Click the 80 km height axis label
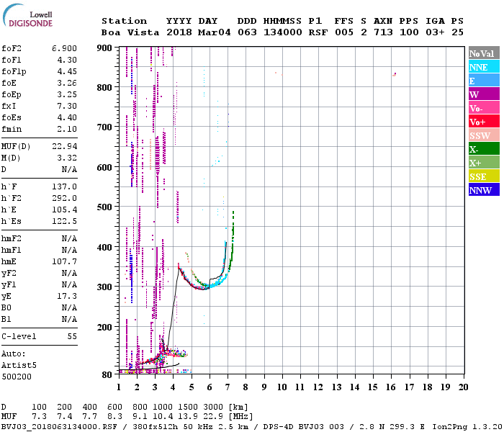 pos(107,375)
